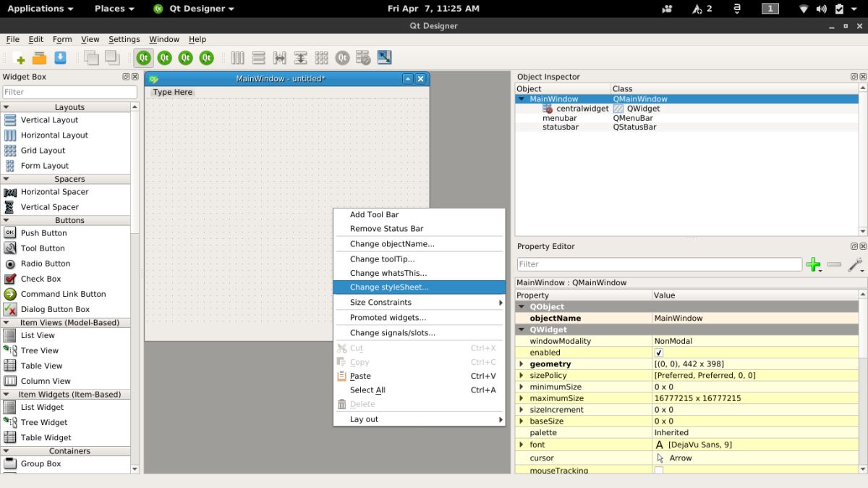Click the Adjust Size toolbar icon
This screenshot has height=488, width=868.
point(384,58)
